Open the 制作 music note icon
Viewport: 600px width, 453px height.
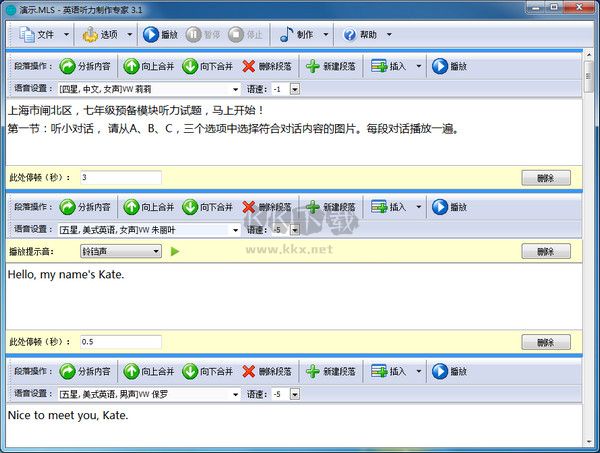pyautogui.click(x=286, y=34)
